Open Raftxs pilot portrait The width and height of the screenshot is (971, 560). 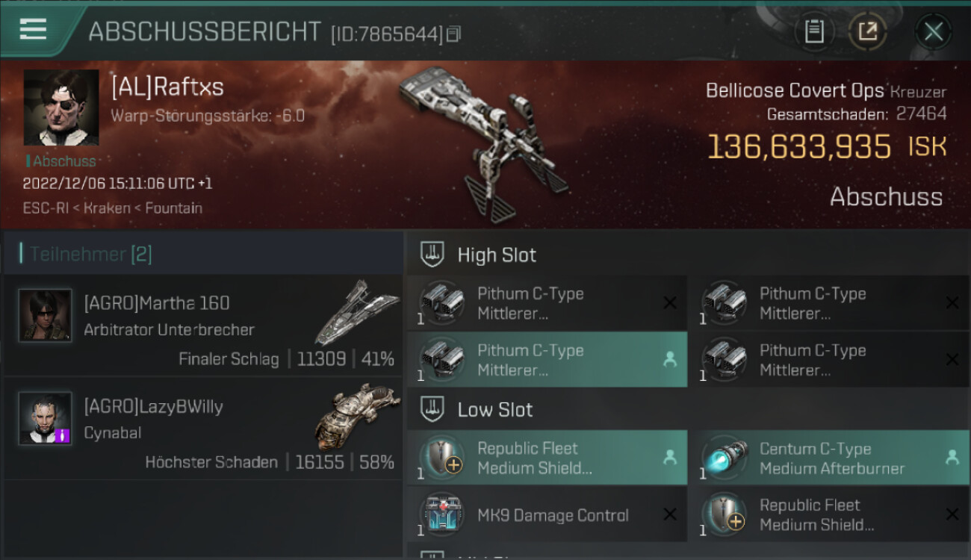click(61, 108)
